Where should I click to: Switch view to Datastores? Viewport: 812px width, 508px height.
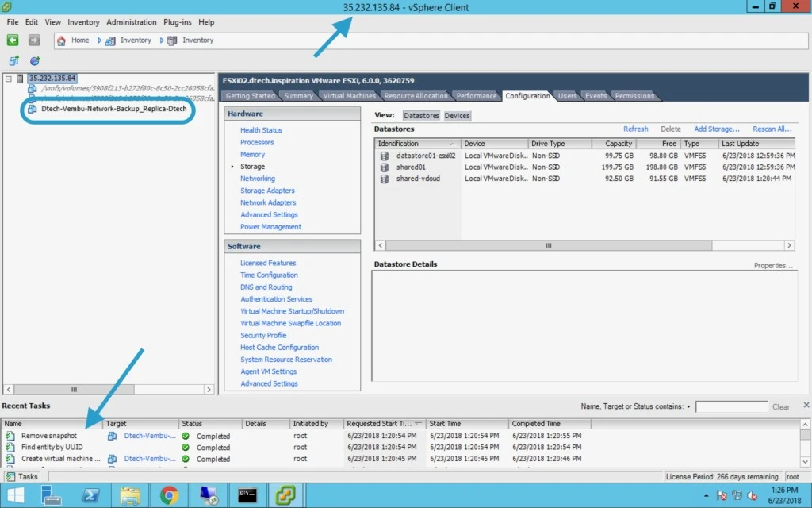[421, 116]
